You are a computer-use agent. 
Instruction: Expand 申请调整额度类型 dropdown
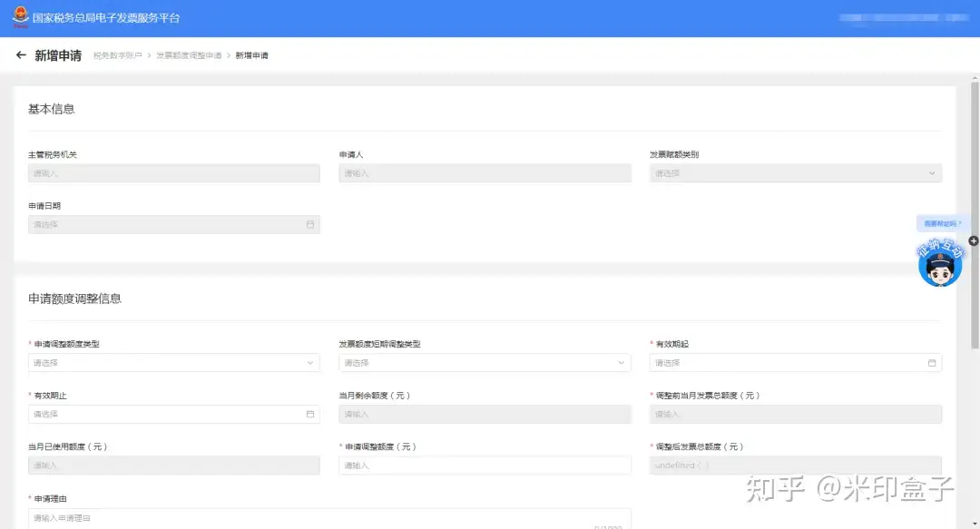(173, 363)
